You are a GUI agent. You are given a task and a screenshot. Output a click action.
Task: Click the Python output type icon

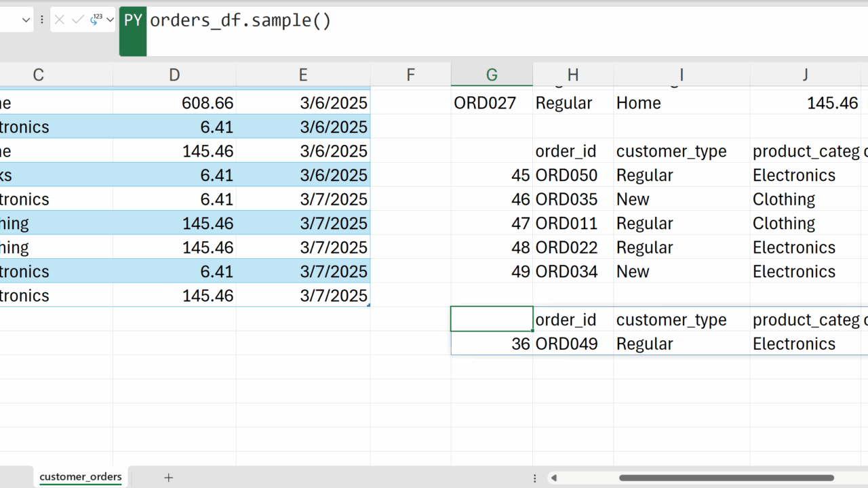click(96, 20)
